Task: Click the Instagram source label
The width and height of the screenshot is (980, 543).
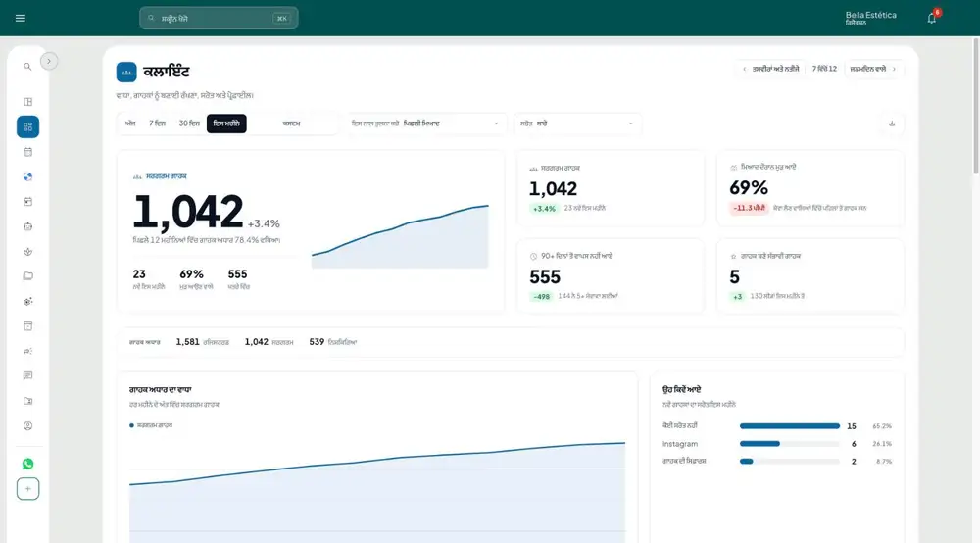Action: [x=680, y=444]
